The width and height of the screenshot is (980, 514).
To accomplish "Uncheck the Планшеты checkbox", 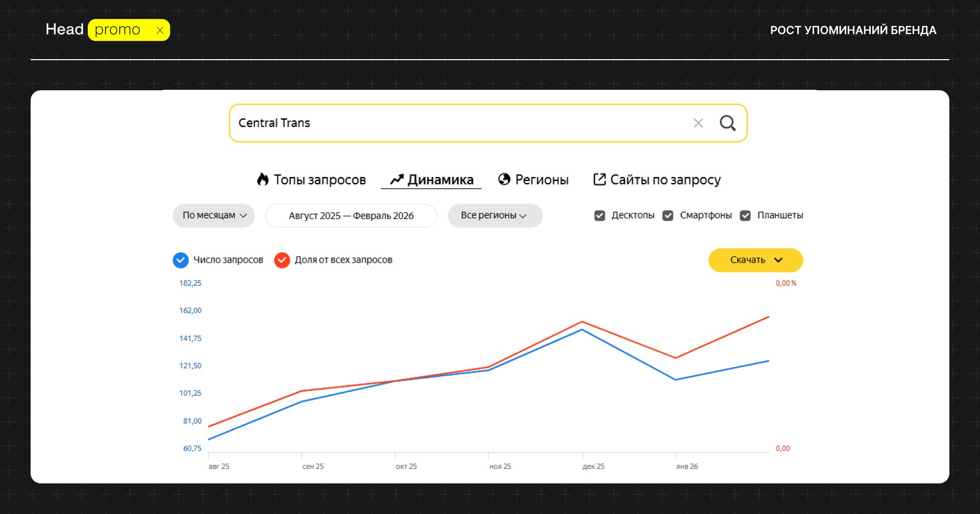I will [x=745, y=216].
